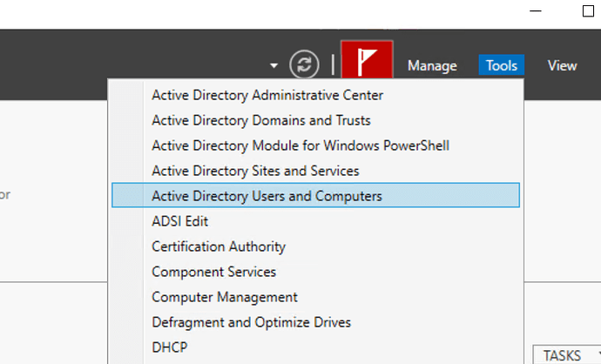
Task: Launch Defragment and Optimize Drives
Action: pos(251,322)
